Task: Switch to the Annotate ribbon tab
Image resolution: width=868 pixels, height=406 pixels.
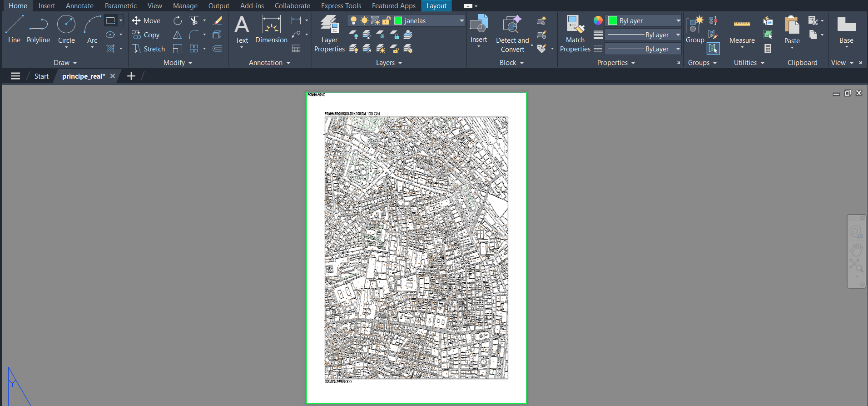Action: pyautogui.click(x=79, y=6)
